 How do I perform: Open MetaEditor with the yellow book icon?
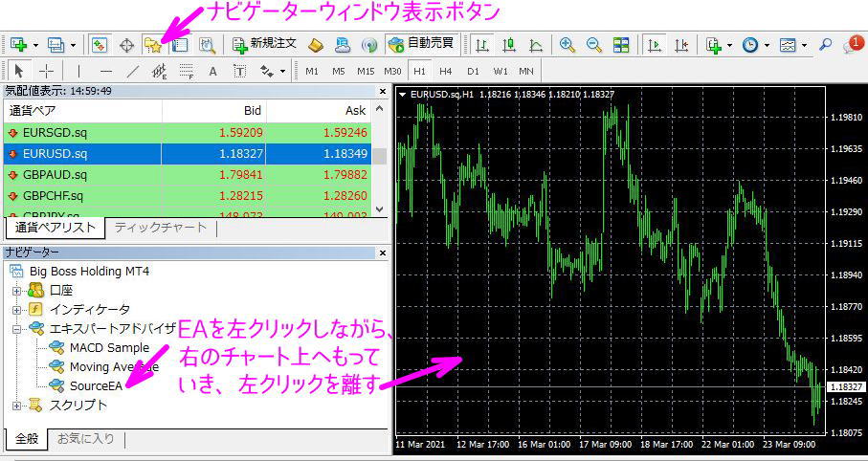[316, 45]
